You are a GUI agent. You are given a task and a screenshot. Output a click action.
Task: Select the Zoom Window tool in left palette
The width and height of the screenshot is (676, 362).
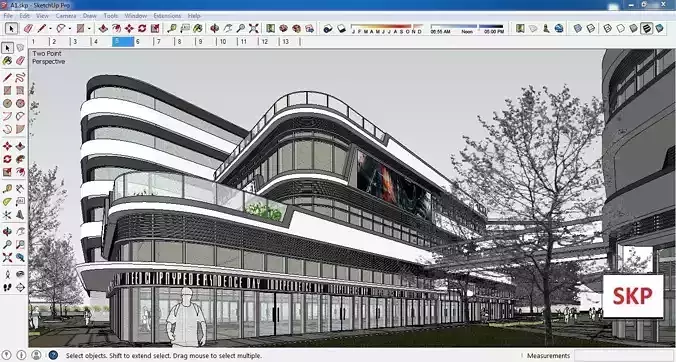(20, 244)
